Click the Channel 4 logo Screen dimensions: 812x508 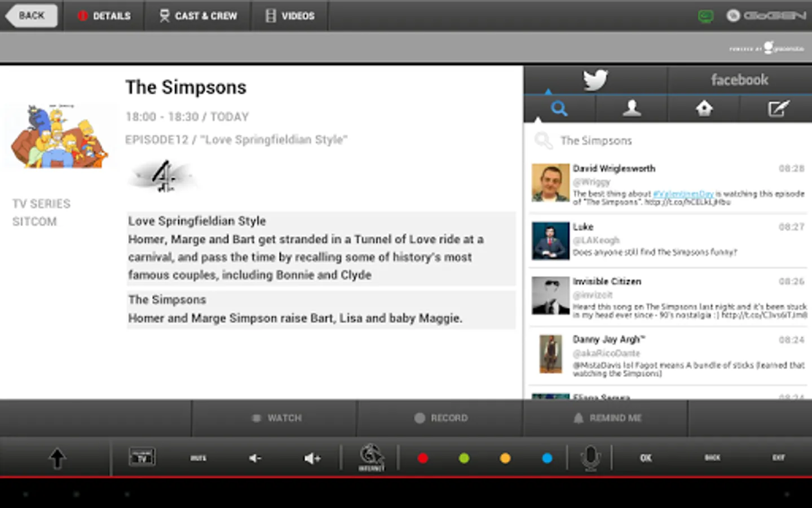tap(162, 177)
